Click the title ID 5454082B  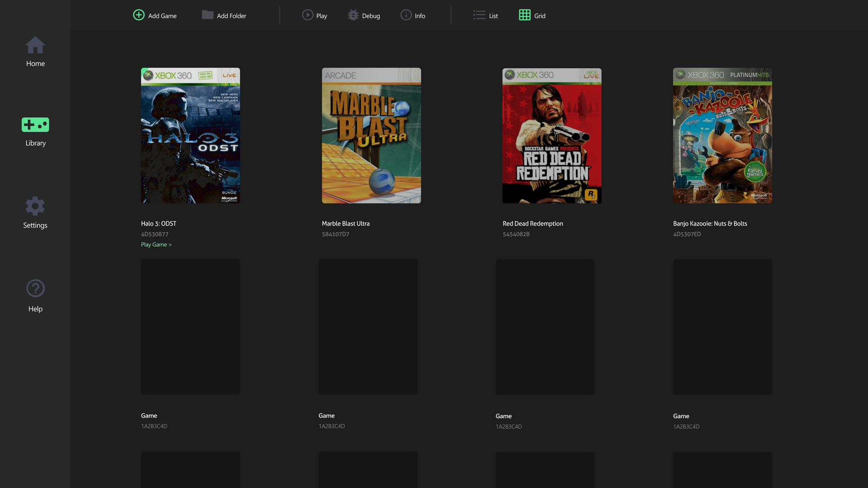point(516,234)
